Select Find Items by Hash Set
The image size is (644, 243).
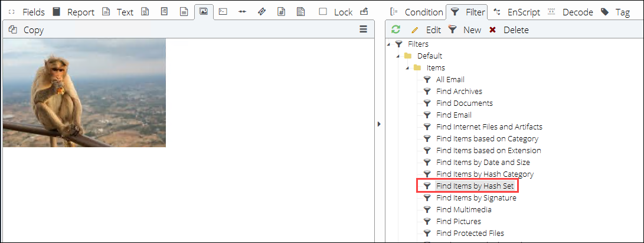click(475, 186)
